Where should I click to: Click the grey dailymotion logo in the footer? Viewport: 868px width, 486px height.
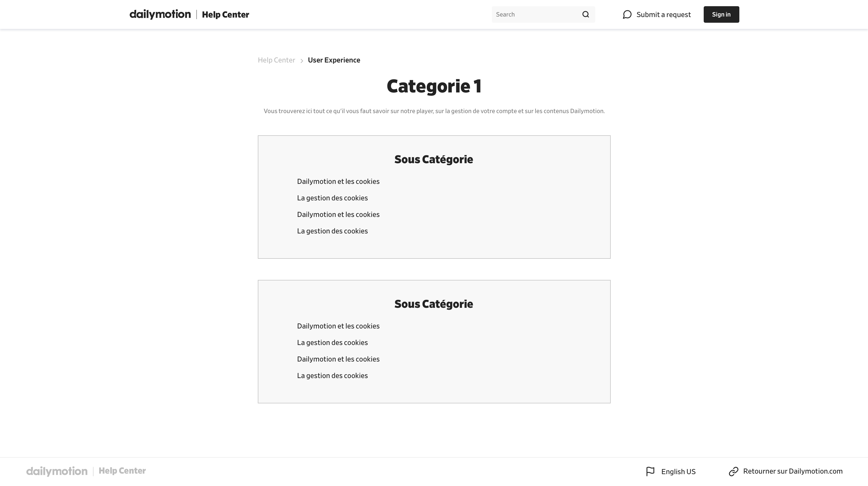pyautogui.click(x=57, y=471)
